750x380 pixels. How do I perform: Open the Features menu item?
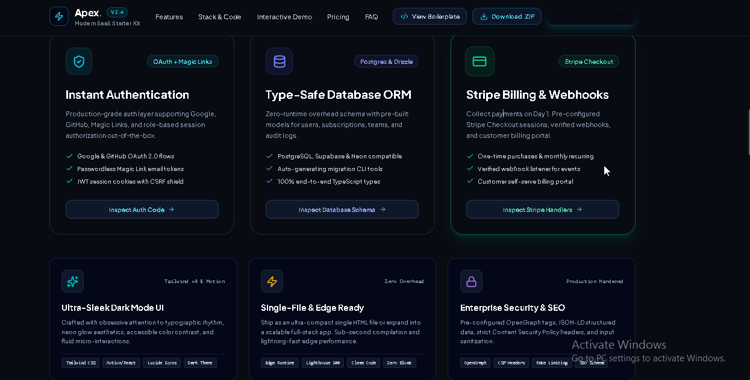tap(169, 17)
